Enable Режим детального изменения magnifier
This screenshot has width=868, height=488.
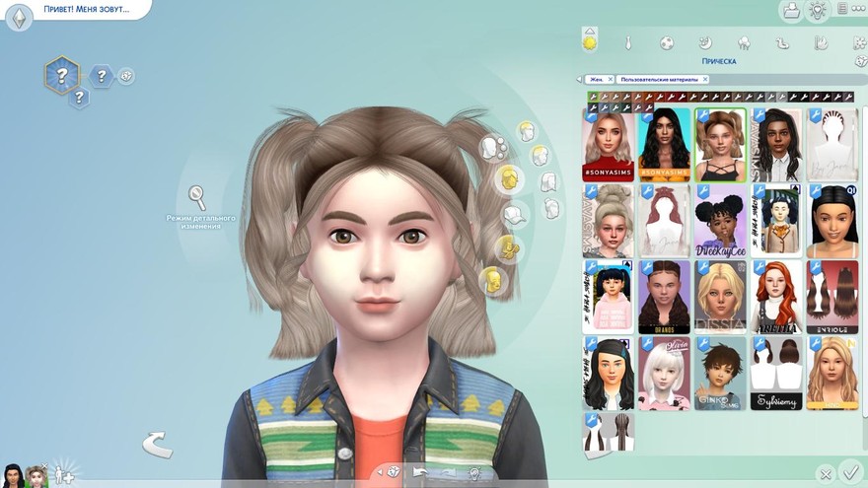click(197, 196)
